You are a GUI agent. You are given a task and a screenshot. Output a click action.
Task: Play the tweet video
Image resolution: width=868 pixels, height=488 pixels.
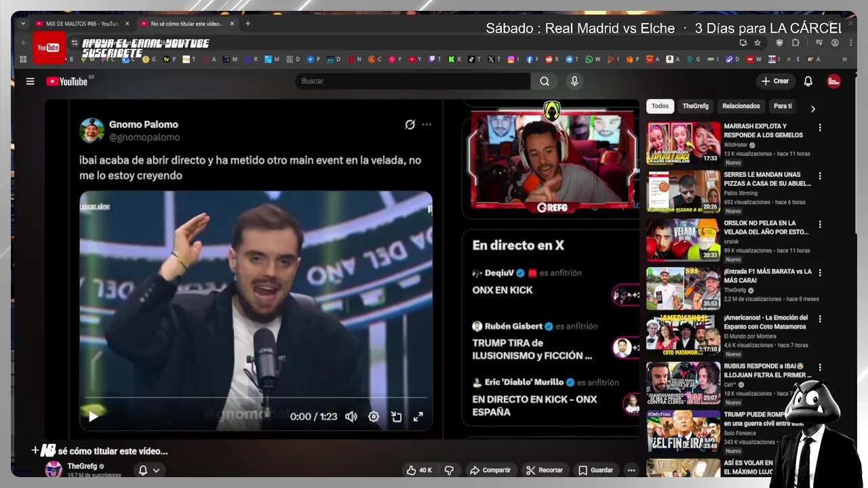[94, 416]
